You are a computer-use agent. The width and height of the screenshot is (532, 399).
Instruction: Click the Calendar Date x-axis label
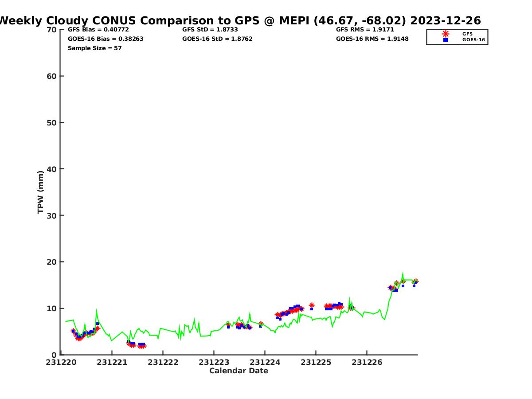[x=239, y=371]
